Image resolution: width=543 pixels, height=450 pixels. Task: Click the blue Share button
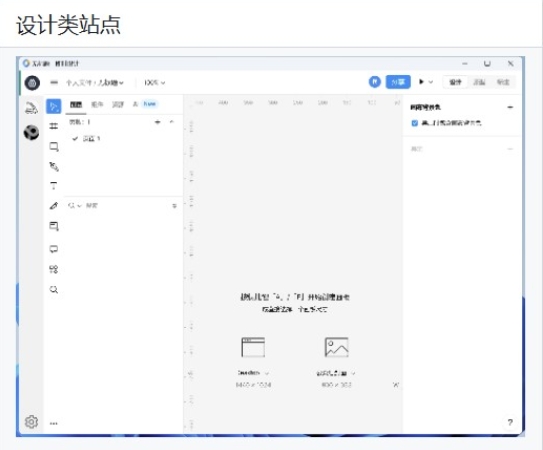click(x=398, y=82)
